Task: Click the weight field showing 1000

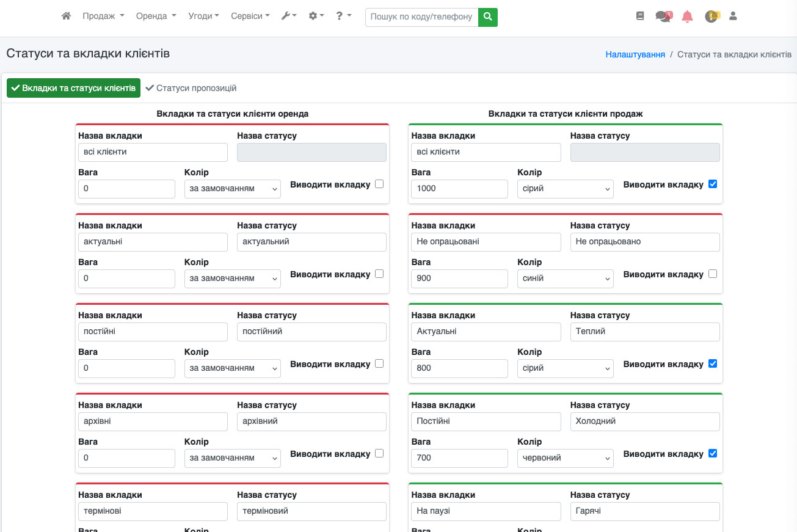Action: (459, 189)
